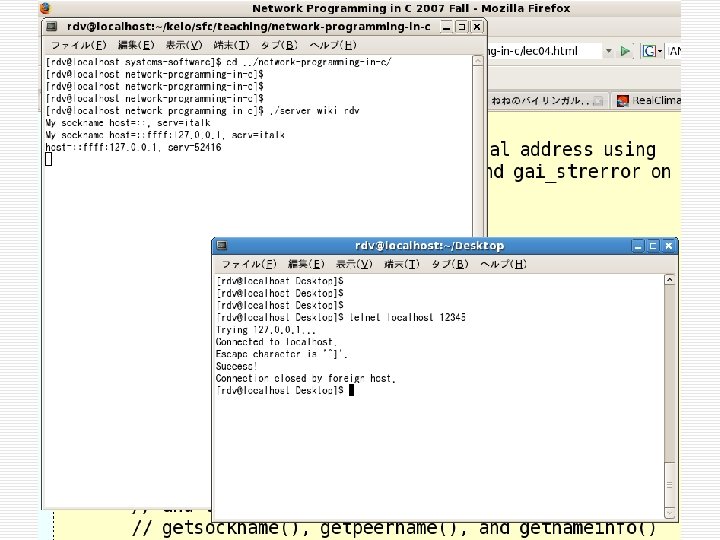This screenshot has width=720, height=540.
Task: Click scroll-up arrow in Desktop terminal scrollbar
Action: coord(669,280)
